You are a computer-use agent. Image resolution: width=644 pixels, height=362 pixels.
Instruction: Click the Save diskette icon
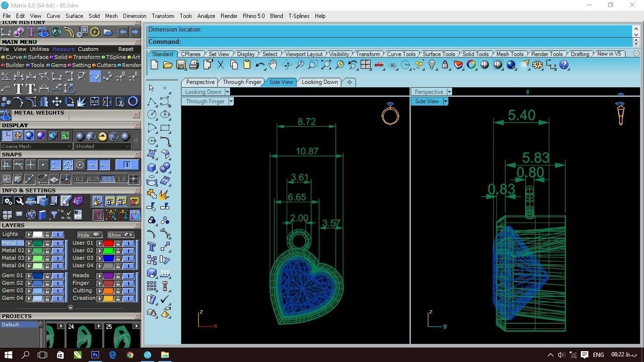[181, 65]
